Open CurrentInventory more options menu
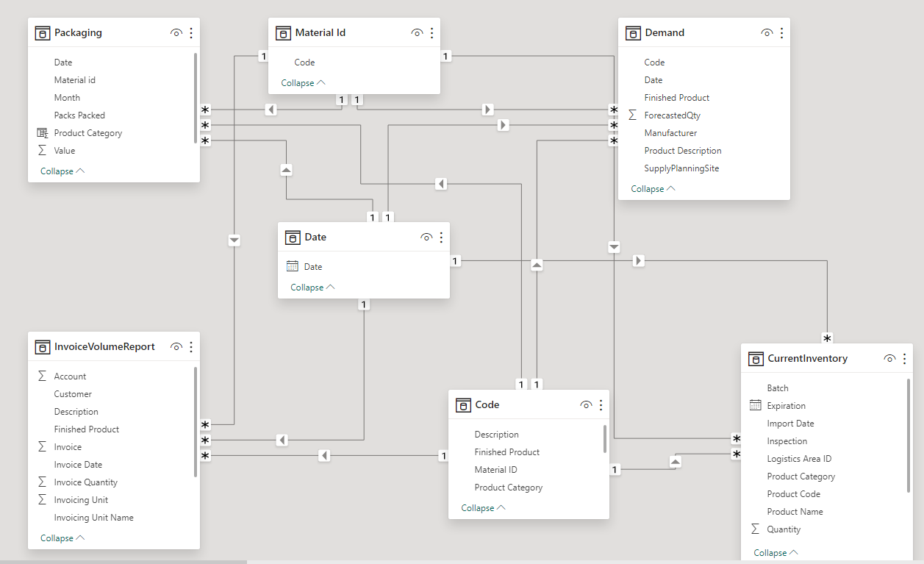924x564 pixels. [x=904, y=359]
